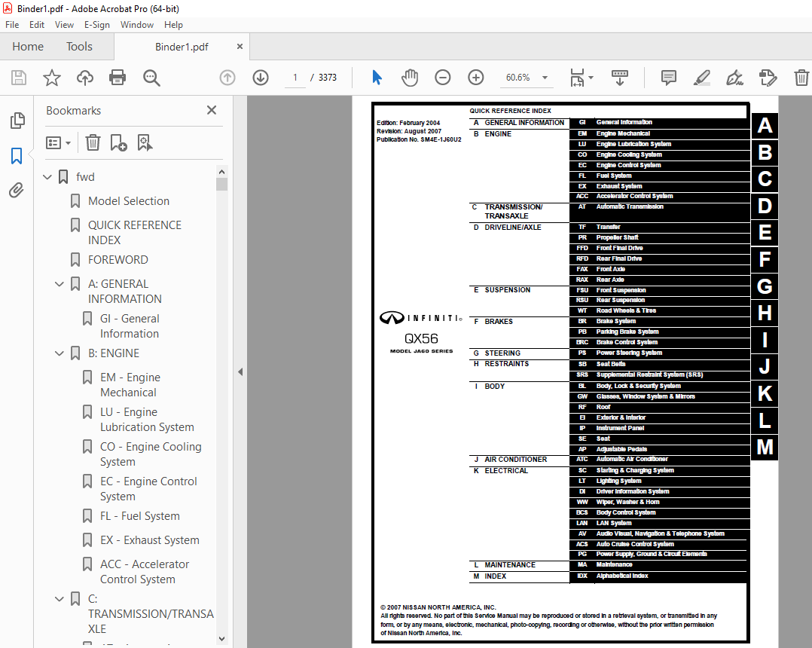The width and height of the screenshot is (812, 648).
Task: Open GI - General Information bookmark
Action: (x=130, y=326)
